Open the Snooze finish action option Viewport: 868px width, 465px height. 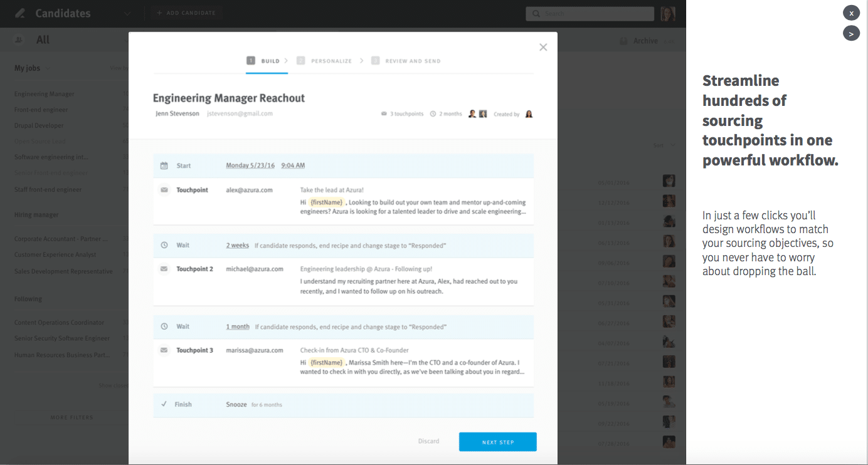tap(236, 404)
